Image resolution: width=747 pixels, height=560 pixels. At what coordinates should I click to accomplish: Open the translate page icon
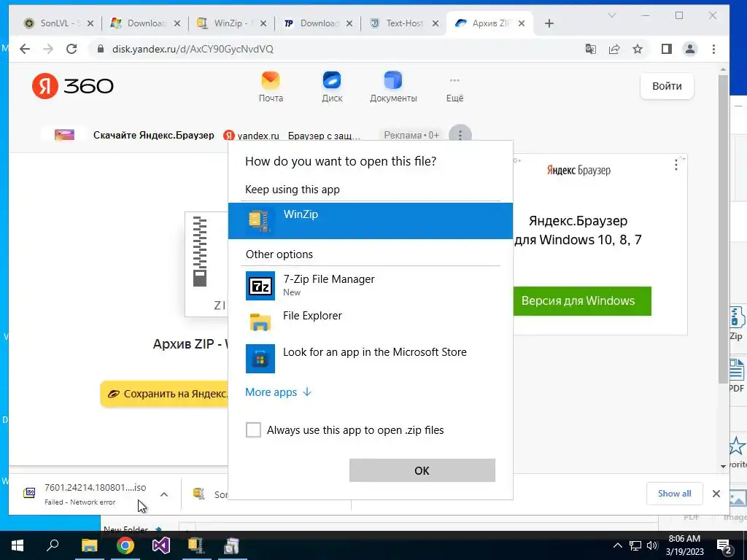tap(591, 49)
